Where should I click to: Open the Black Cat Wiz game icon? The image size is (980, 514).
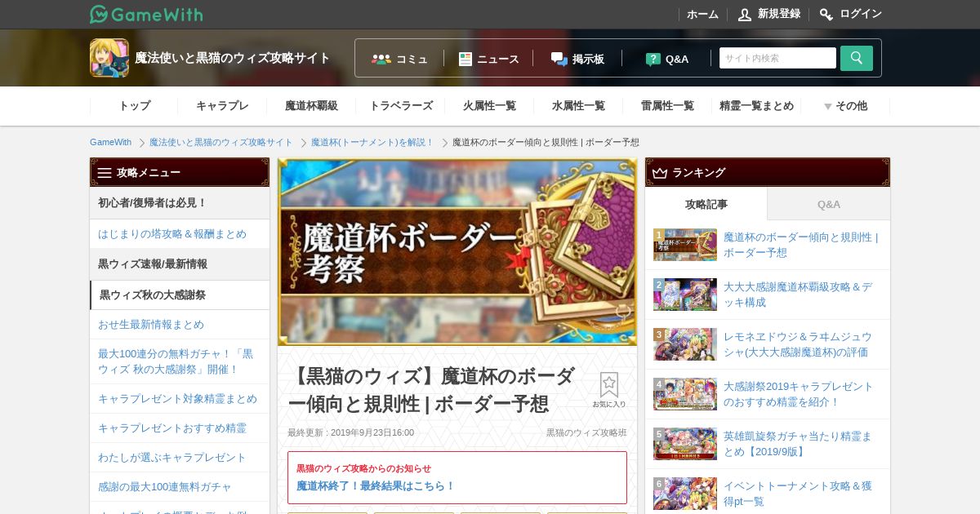coord(109,58)
